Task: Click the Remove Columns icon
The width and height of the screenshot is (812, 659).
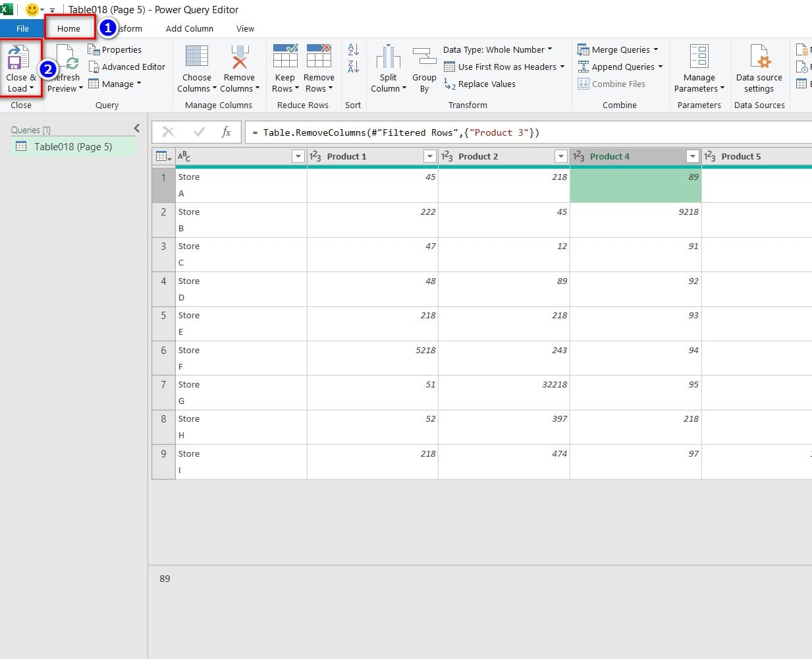Action: pos(240,57)
